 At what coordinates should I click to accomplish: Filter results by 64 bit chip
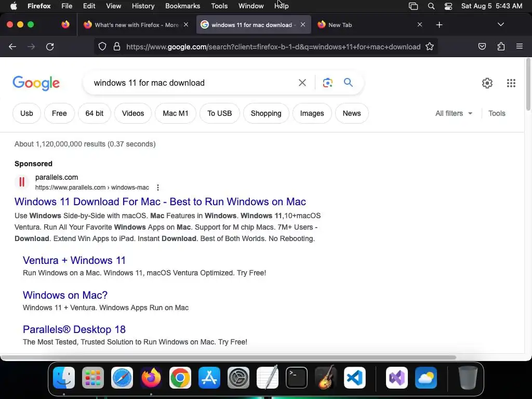[95, 113]
